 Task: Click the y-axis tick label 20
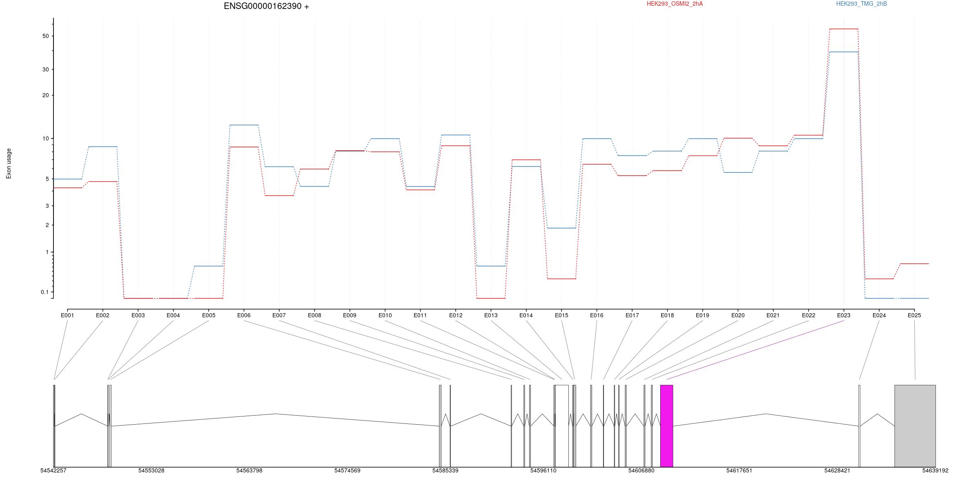[45, 95]
